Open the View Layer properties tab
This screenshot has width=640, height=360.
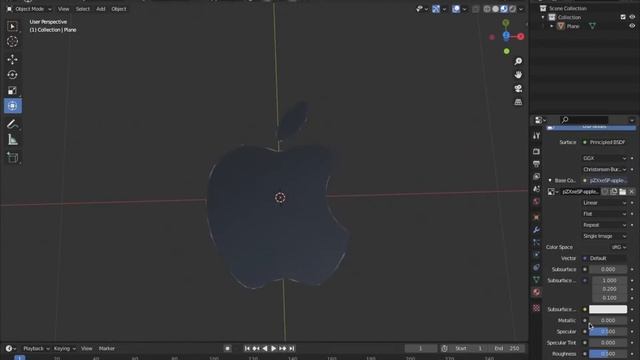(x=536, y=176)
